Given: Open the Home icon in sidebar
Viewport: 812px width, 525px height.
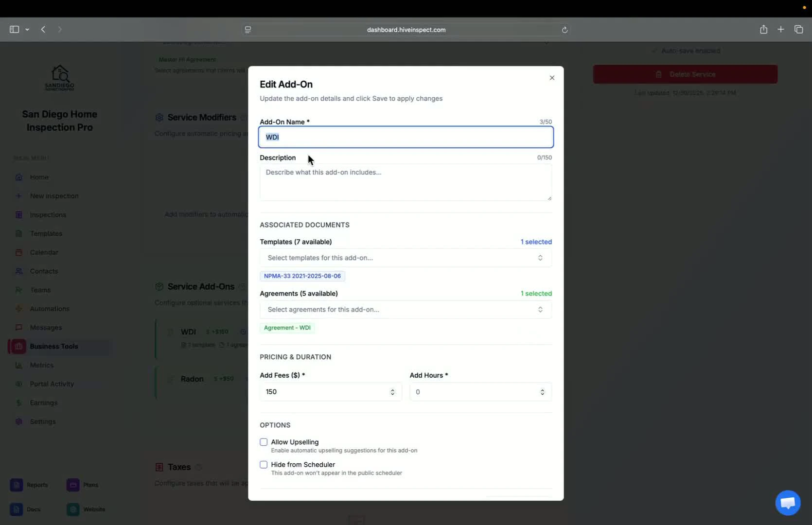Looking at the screenshot, I should (18, 177).
